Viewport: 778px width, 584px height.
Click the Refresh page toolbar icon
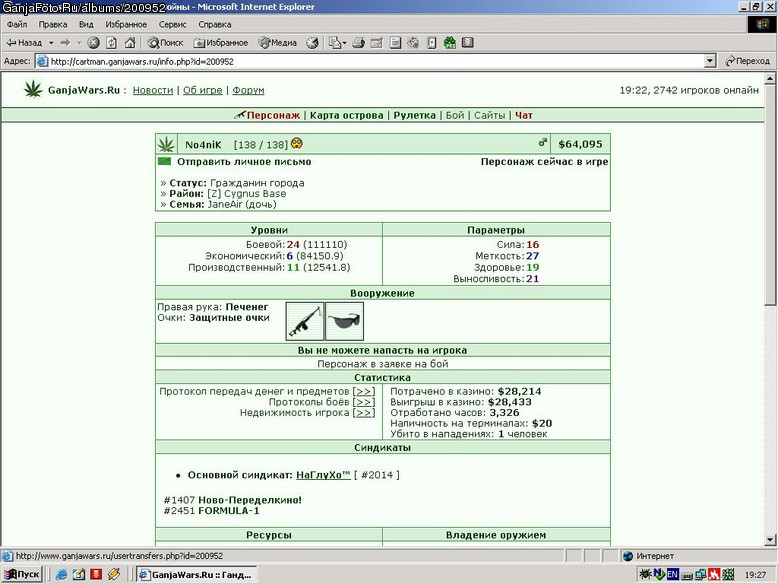[112, 43]
